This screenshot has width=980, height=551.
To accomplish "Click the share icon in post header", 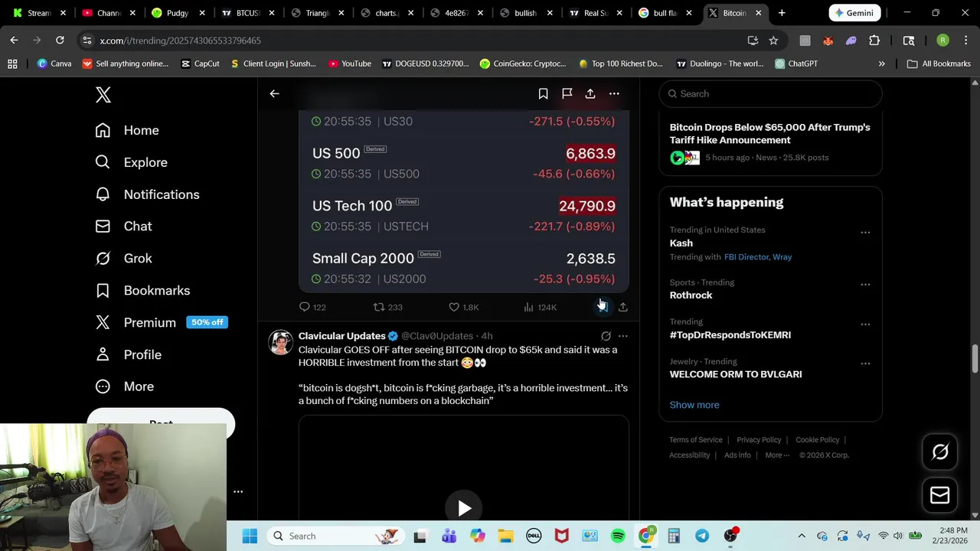I will (x=590, y=93).
